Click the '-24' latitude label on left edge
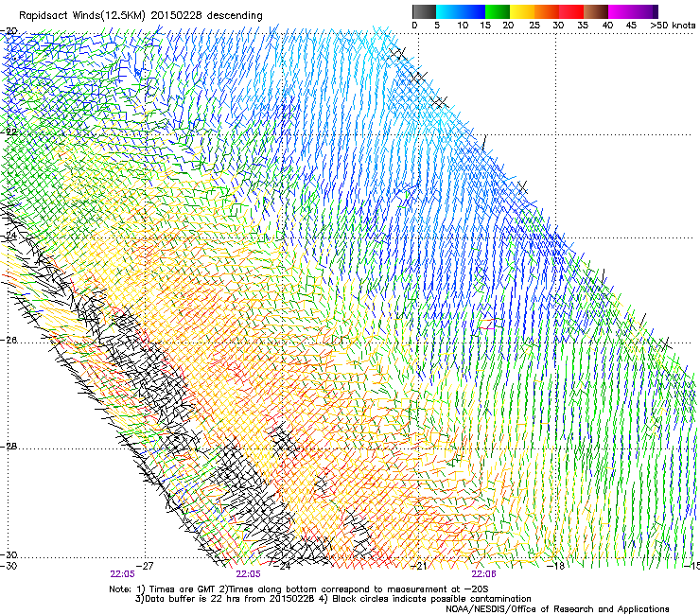Screen dimensions: 700x615 [x=9, y=235]
